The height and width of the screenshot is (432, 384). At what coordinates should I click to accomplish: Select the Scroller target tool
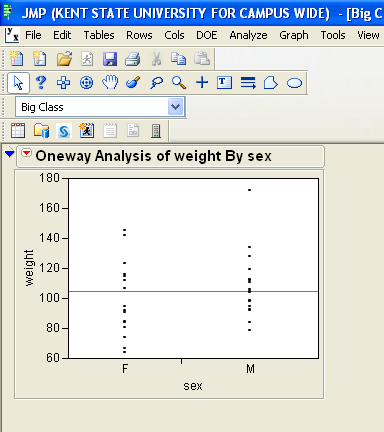[87, 83]
